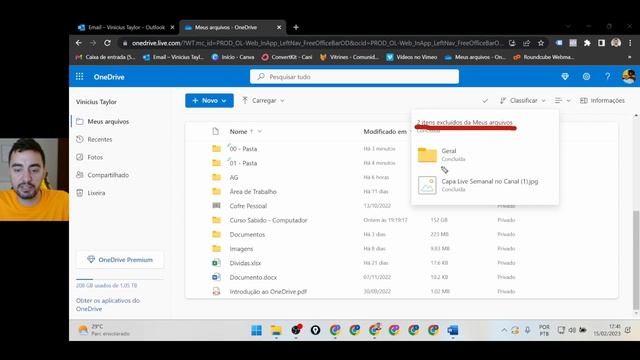Screen dimensions: 640x360
Task: Click the Pesquisar tudo search field
Action: (x=354, y=77)
